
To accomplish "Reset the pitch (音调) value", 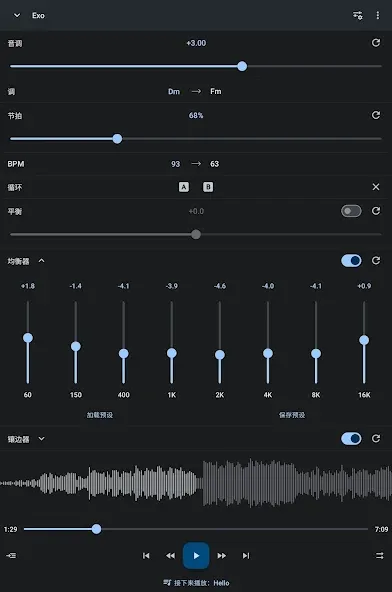I will pyautogui.click(x=376, y=43).
